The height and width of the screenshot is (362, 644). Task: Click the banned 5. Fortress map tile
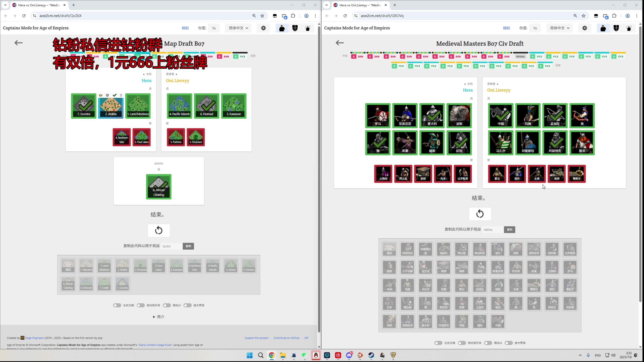(x=176, y=137)
